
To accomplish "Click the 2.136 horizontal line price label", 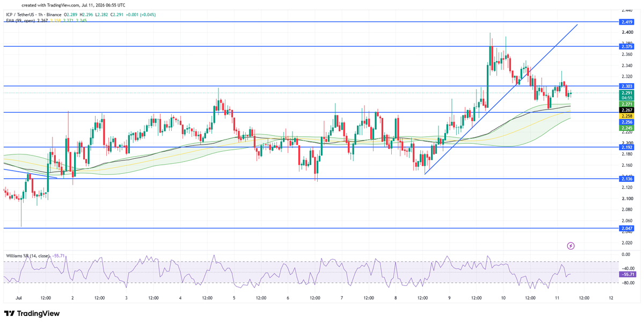I will click(x=626, y=179).
